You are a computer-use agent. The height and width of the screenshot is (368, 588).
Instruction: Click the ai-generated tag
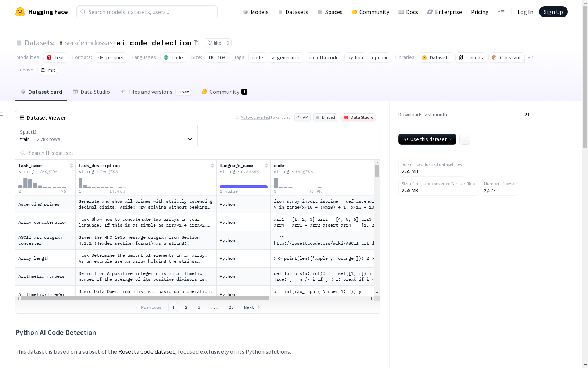pos(286,57)
